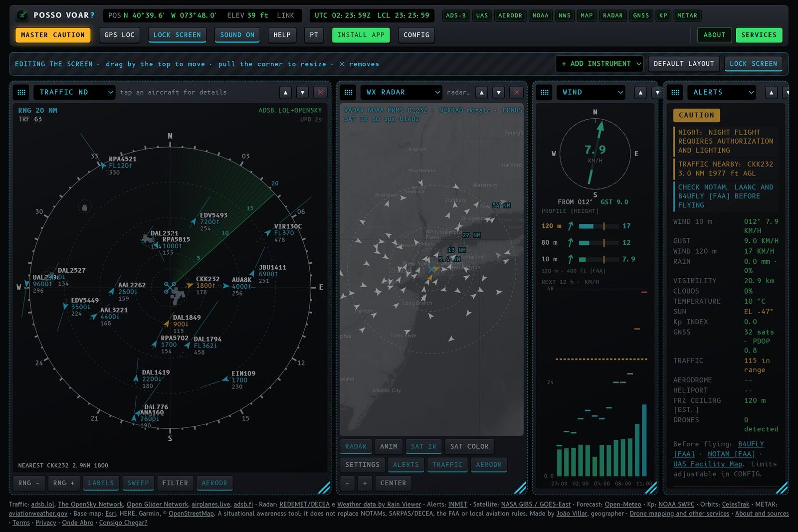798x532 pixels.
Task: Click the Traffic ND panel drag grid icon
Action: [21, 92]
